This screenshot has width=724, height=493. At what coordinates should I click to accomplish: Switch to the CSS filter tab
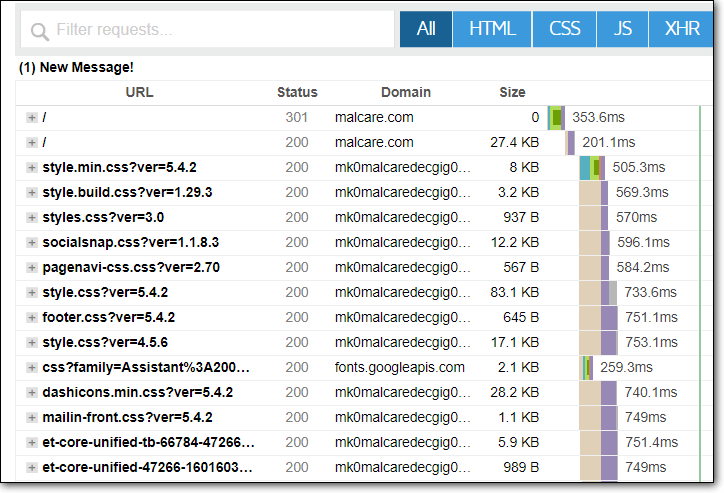(565, 29)
